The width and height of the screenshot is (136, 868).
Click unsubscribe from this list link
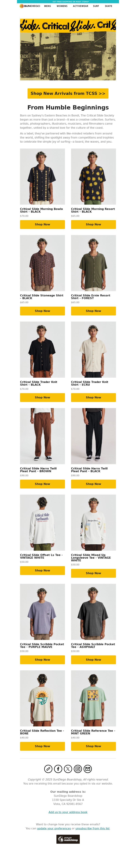coord(93,828)
